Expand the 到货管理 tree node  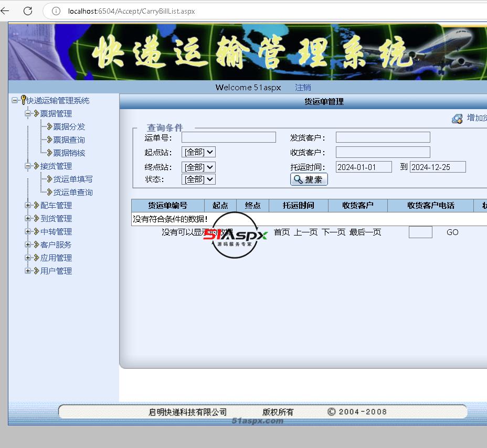(x=28, y=218)
